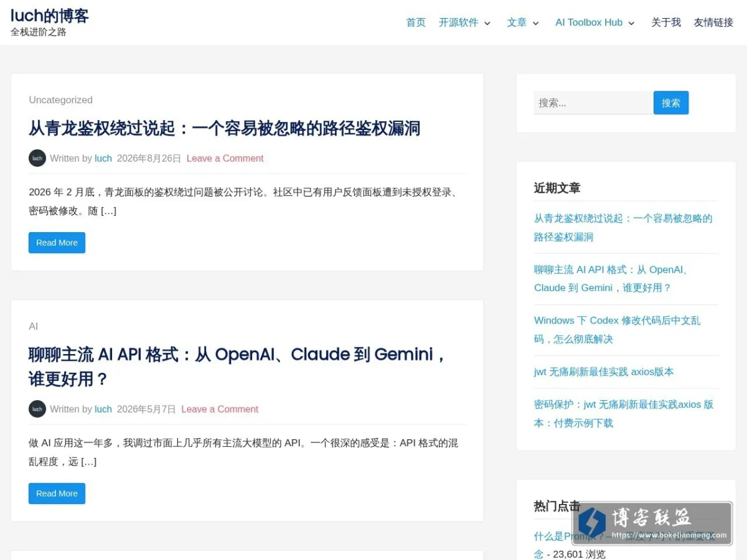The width and height of the screenshot is (747, 560).
Task: Open post title 从青龙鉴权绕过说起
Action: click(225, 128)
